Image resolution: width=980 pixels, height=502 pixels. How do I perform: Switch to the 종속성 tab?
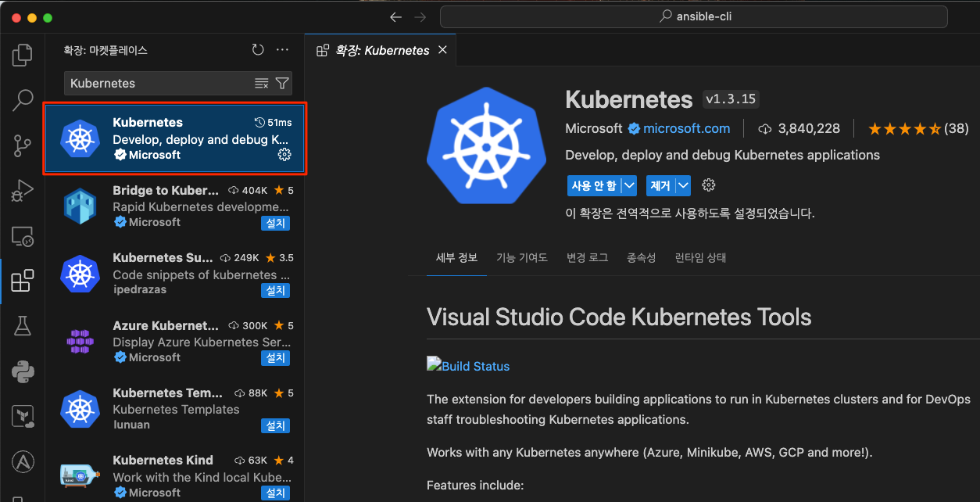pos(641,257)
